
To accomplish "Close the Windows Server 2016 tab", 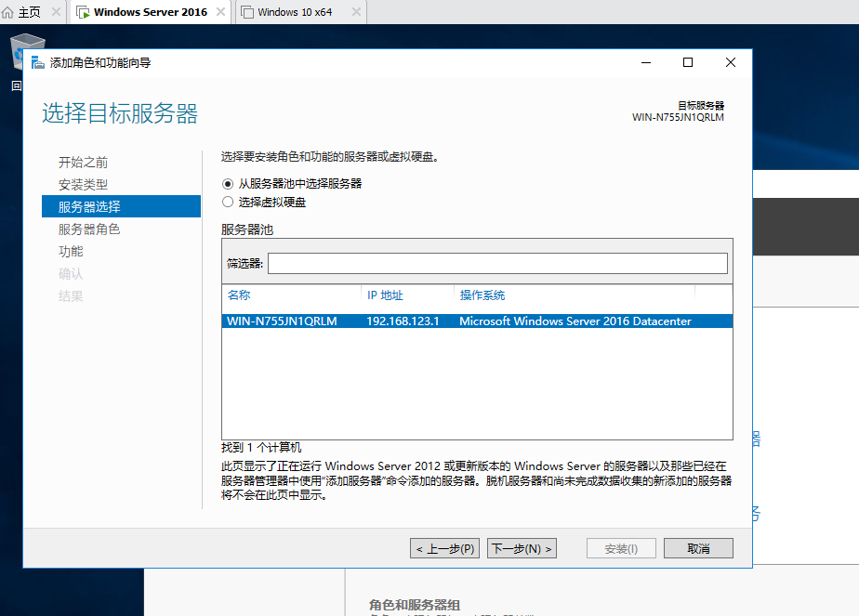I will coord(220,11).
